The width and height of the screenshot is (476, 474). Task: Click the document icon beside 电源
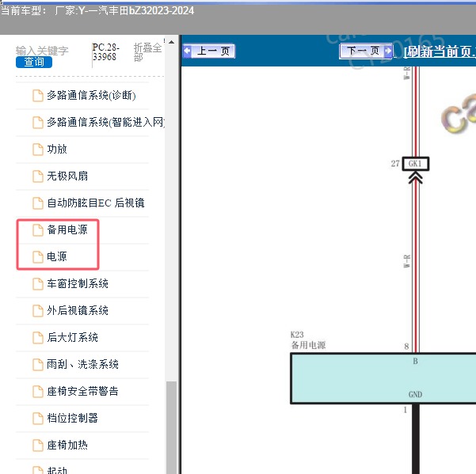tap(38, 257)
